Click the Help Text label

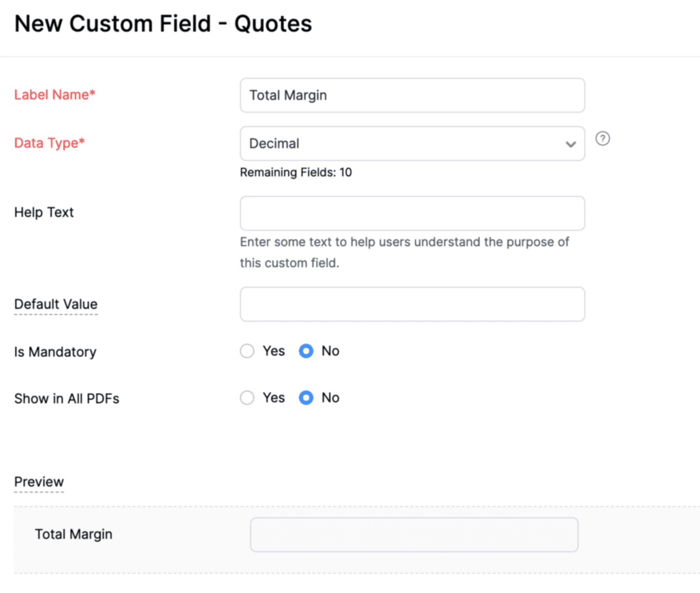(44, 213)
